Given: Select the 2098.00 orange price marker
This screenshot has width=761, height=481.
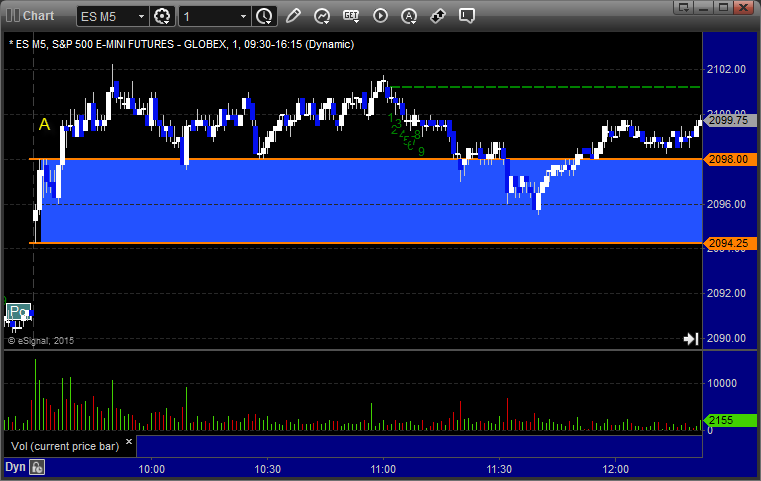Looking at the screenshot, I should click(730, 159).
